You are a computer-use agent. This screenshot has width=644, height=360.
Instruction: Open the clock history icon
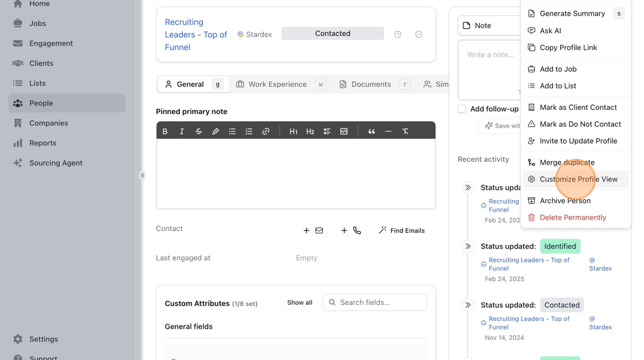coord(397,35)
